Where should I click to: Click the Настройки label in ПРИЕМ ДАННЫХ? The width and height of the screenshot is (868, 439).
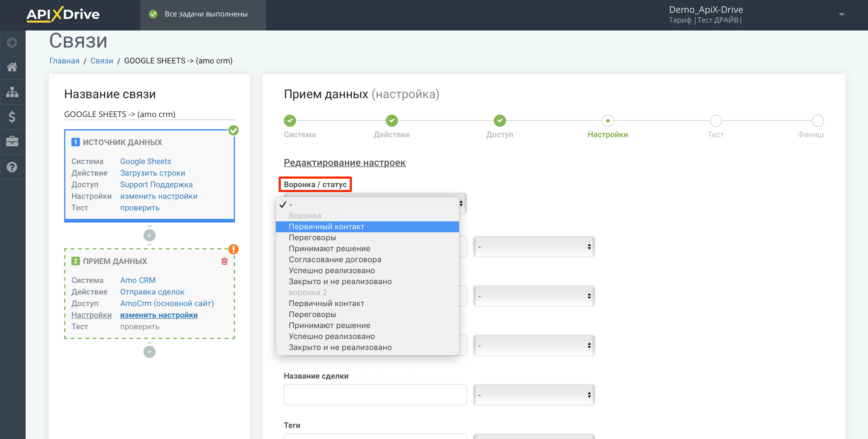[x=91, y=315]
